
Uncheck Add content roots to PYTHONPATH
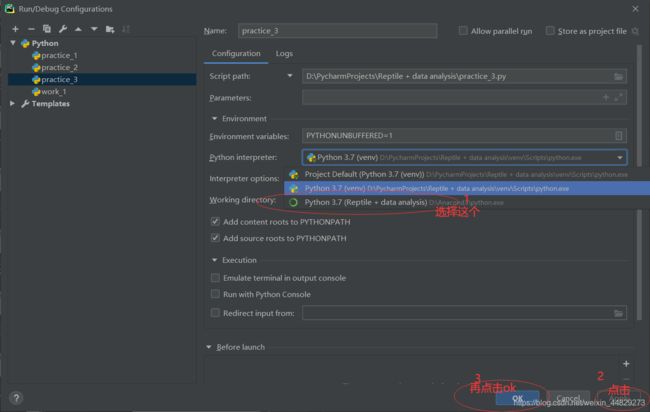tap(215, 222)
